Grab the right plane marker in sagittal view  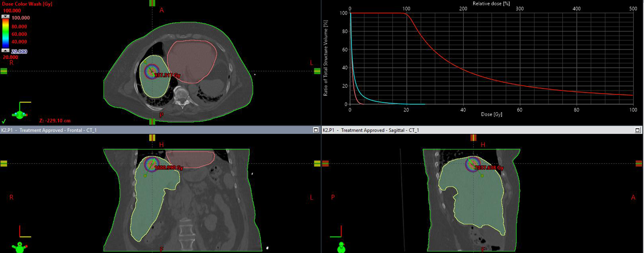coord(639,164)
